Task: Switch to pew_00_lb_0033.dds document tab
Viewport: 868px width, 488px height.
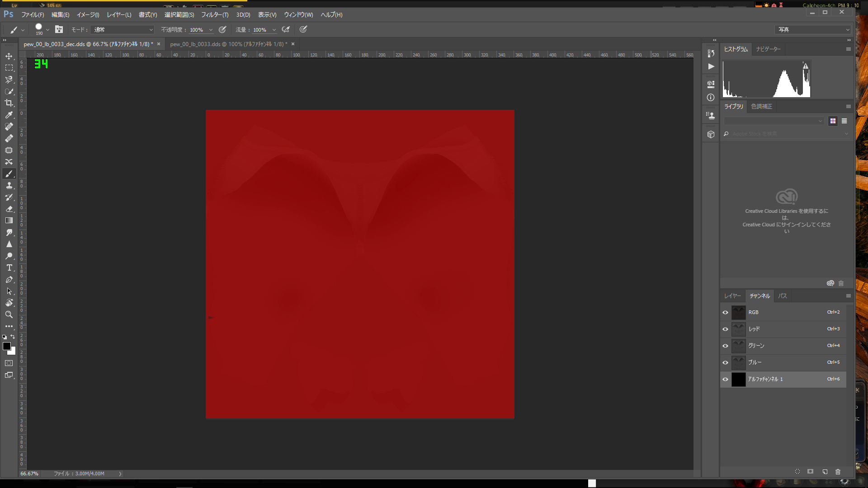Action: [228, 44]
